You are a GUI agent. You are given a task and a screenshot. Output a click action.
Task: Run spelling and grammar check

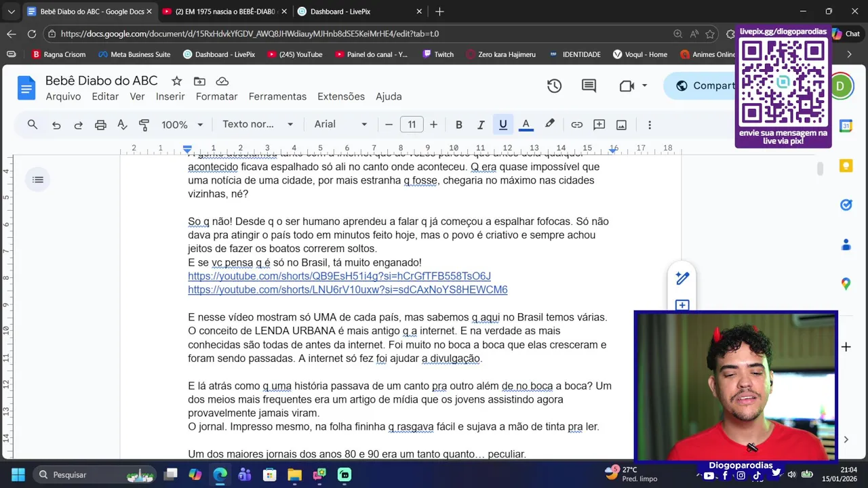coord(122,125)
